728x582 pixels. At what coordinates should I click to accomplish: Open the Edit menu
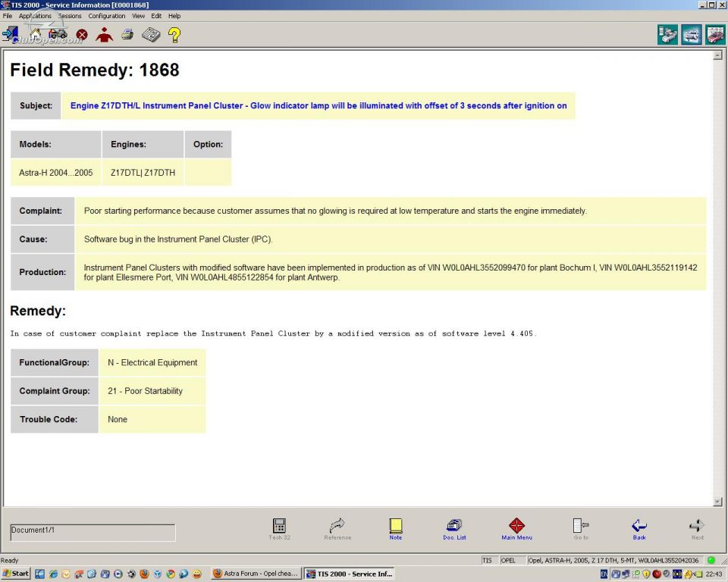156,16
